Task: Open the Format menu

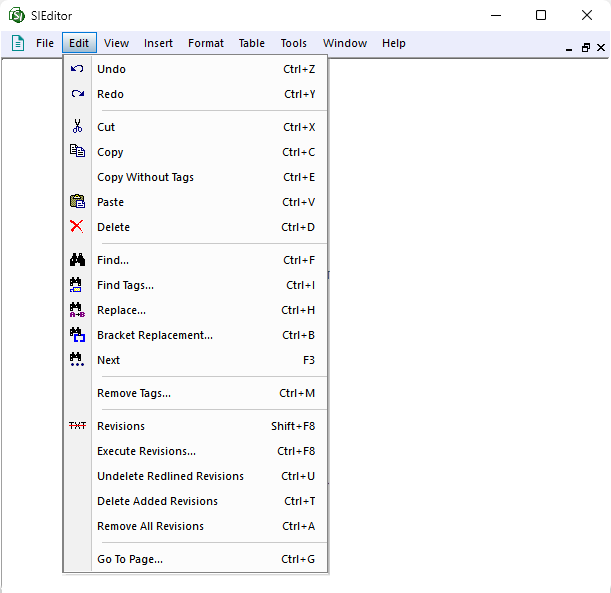Action: pos(206,43)
